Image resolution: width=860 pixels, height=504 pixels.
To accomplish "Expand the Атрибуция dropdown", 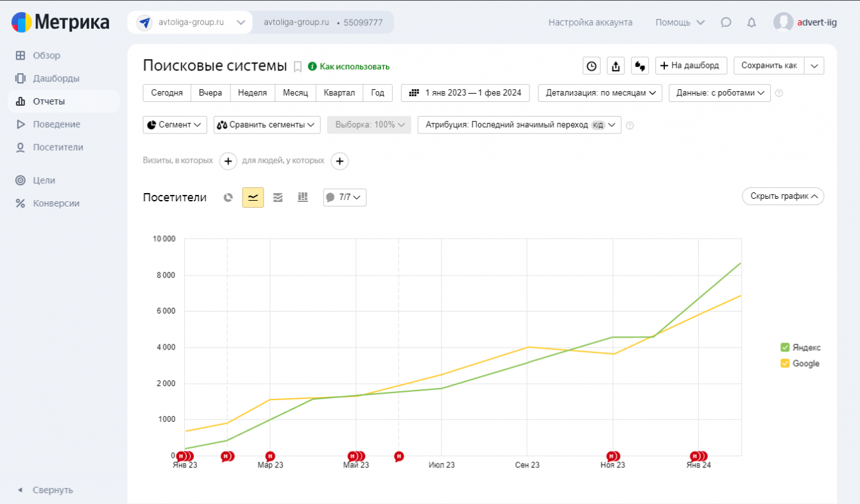I will pyautogui.click(x=519, y=124).
